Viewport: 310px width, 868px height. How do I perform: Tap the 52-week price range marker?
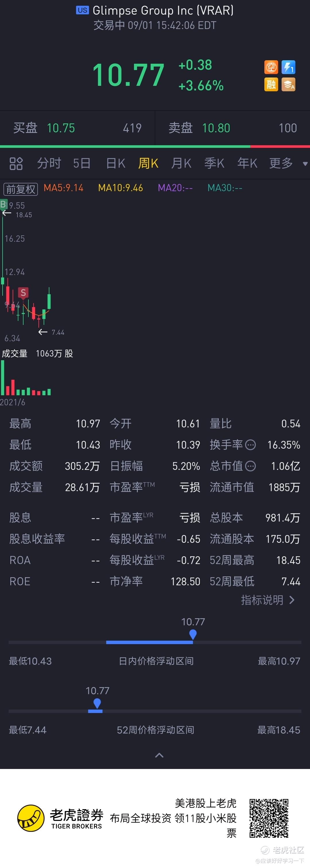(97, 703)
